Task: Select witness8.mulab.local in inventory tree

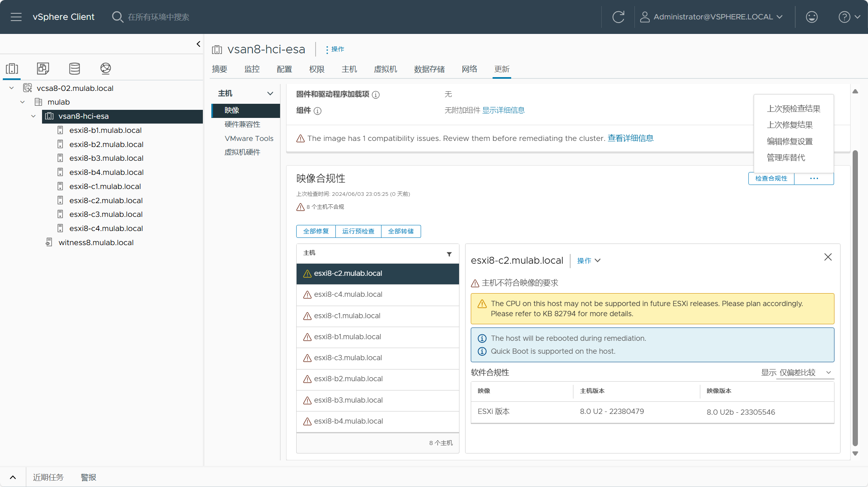Action: [96, 243]
